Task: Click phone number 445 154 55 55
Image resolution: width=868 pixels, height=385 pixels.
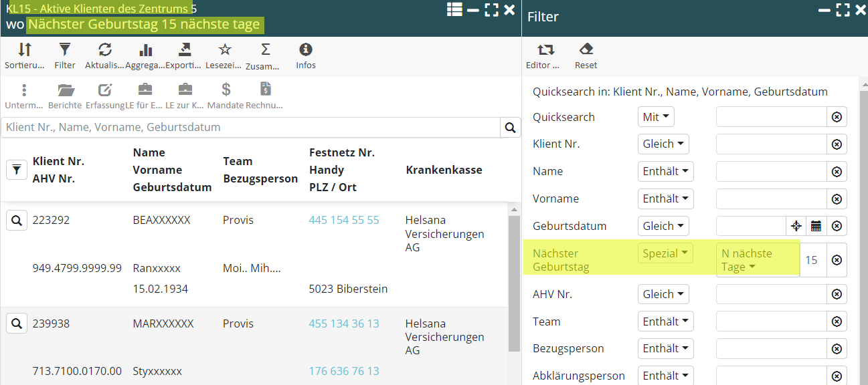Action: [x=344, y=220]
